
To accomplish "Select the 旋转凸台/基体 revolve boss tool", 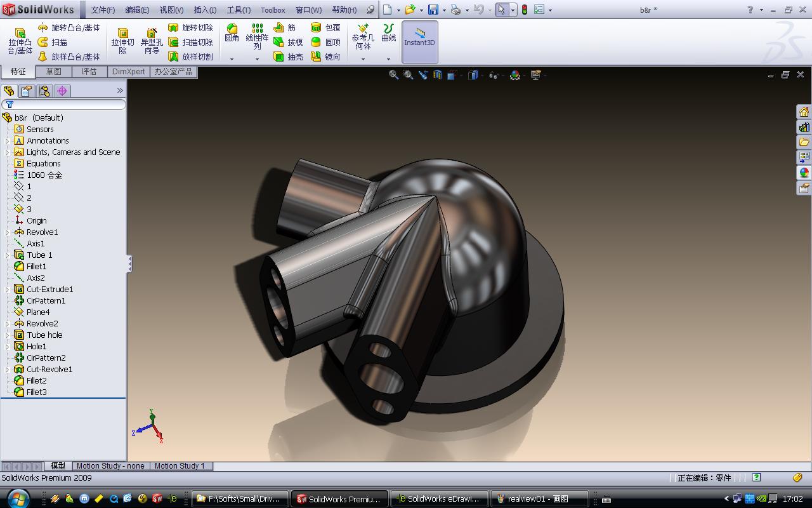I will (x=69, y=27).
